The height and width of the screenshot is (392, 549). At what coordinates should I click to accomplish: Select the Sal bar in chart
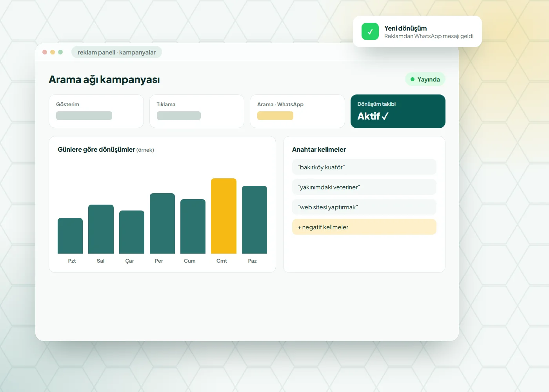[x=101, y=229]
